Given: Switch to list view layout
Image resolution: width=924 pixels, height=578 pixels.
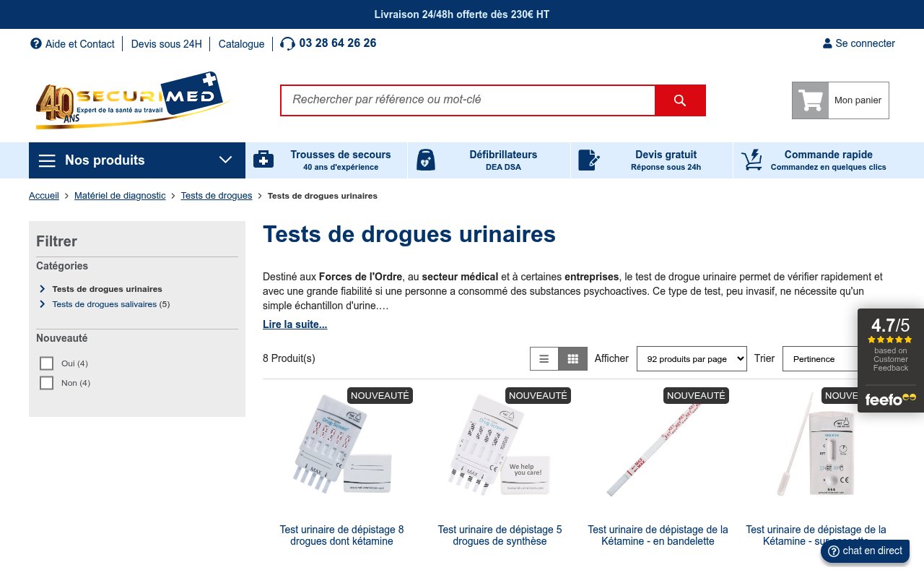Looking at the screenshot, I should [544, 358].
